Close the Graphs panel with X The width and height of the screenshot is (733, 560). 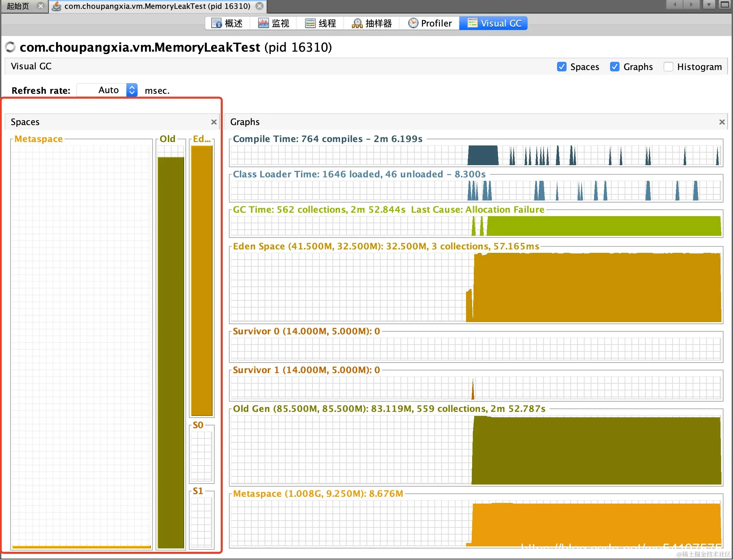722,122
